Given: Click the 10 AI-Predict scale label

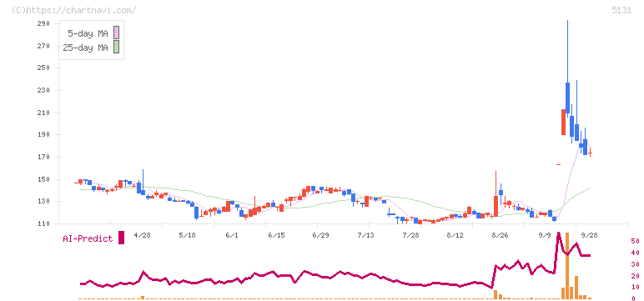Looking at the screenshot, I should coord(636,287).
